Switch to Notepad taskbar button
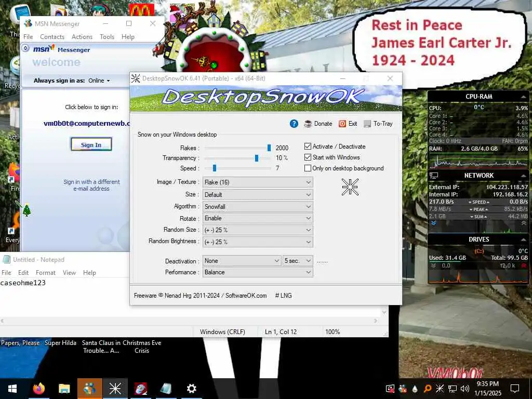The width and height of the screenshot is (532, 399). point(166,389)
